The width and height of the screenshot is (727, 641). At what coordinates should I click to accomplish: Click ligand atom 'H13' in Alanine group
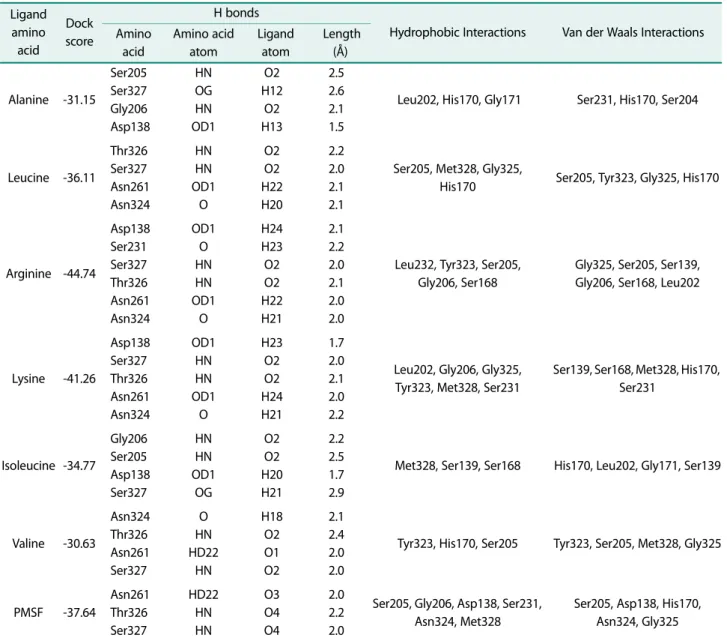point(272,127)
